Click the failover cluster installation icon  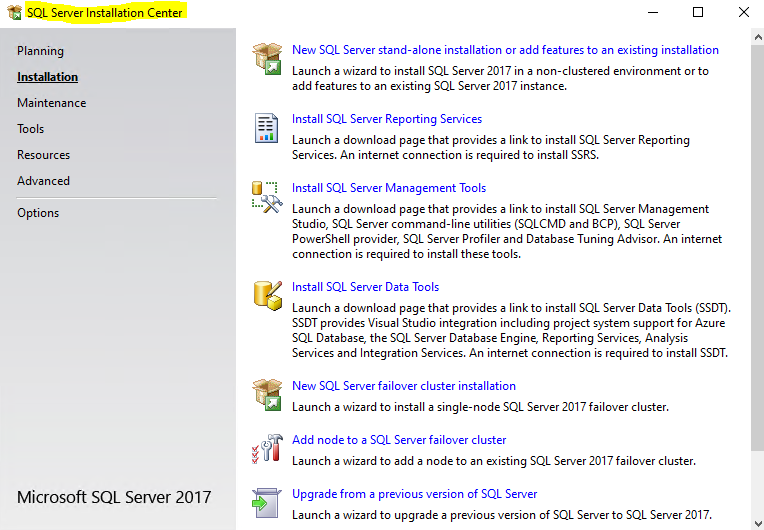pos(267,395)
